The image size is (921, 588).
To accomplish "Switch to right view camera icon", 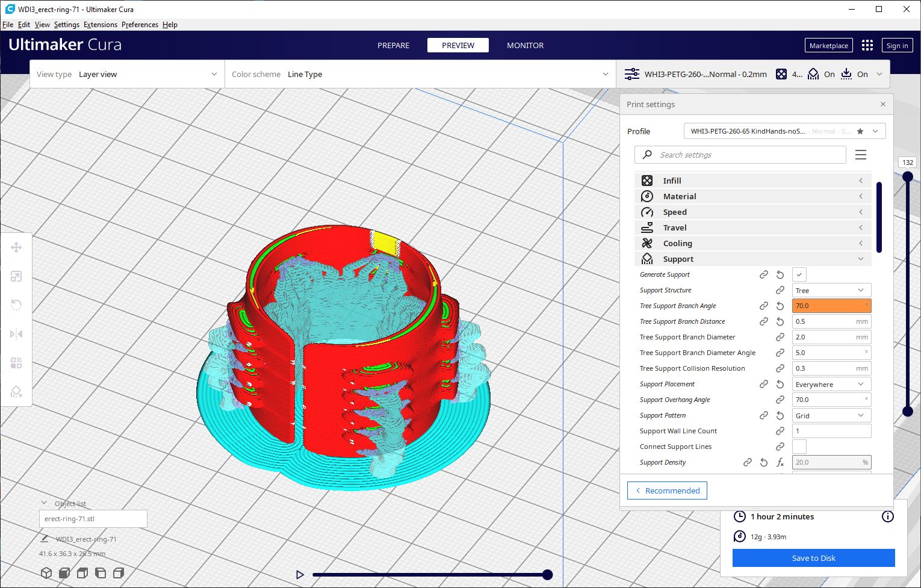I will (119, 573).
